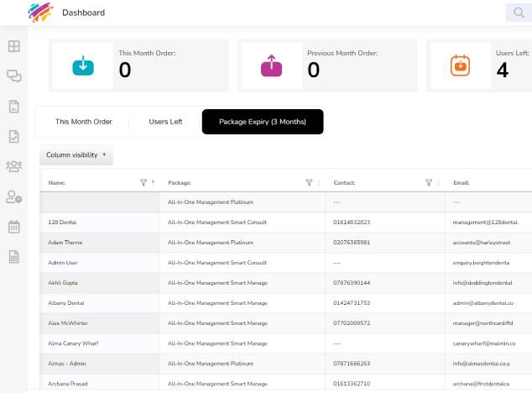Open the calendar sidebar icon
532x393 pixels.
click(14, 227)
